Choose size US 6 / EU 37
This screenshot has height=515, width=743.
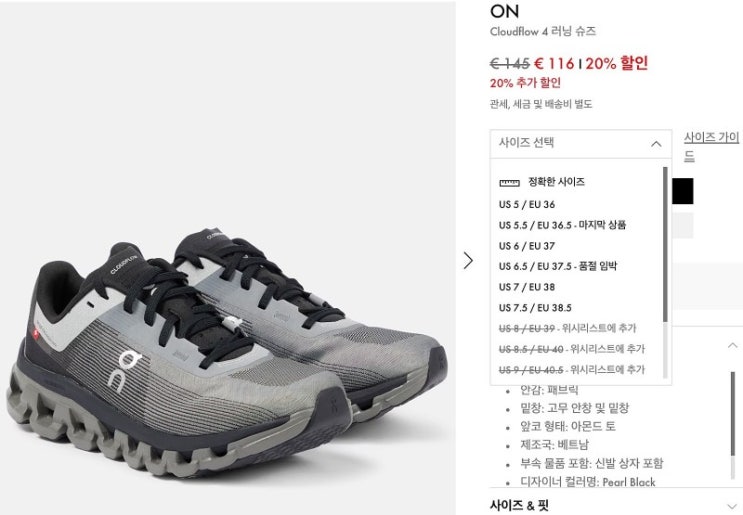pos(526,246)
